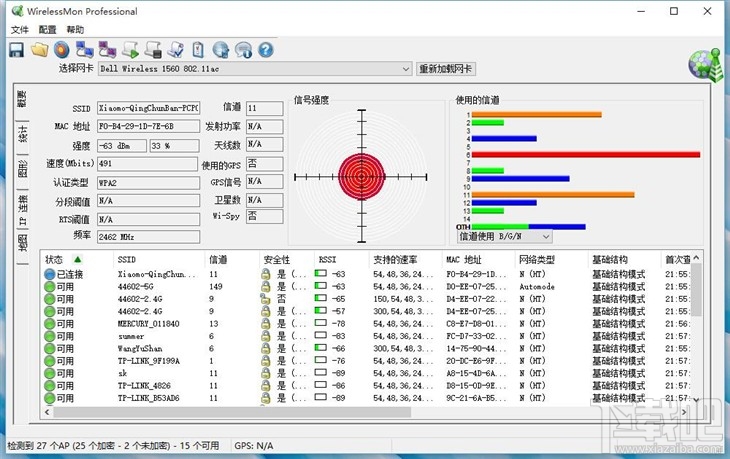Click the speech bubble info icon
The width and height of the screenshot is (730, 459).
pyautogui.click(x=243, y=50)
